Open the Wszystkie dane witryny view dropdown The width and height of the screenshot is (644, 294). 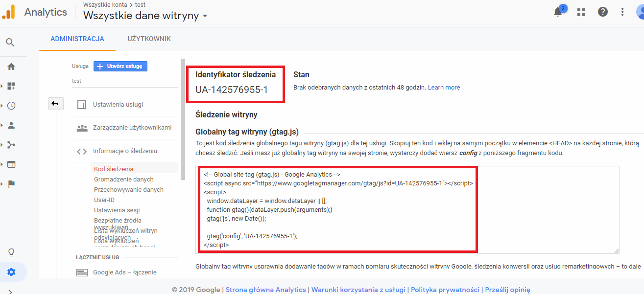pos(145,16)
